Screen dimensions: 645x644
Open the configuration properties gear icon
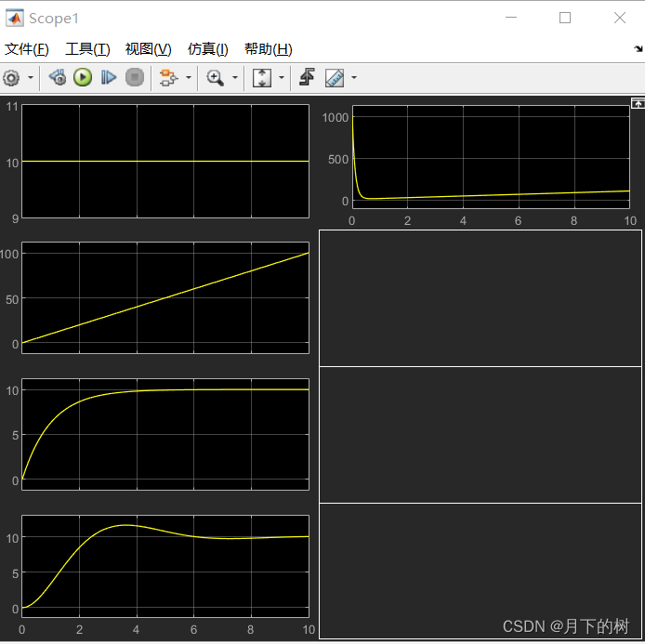11,78
